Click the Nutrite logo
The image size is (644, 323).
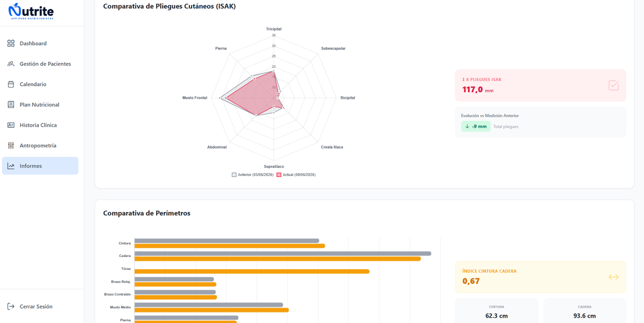(x=31, y=11)
